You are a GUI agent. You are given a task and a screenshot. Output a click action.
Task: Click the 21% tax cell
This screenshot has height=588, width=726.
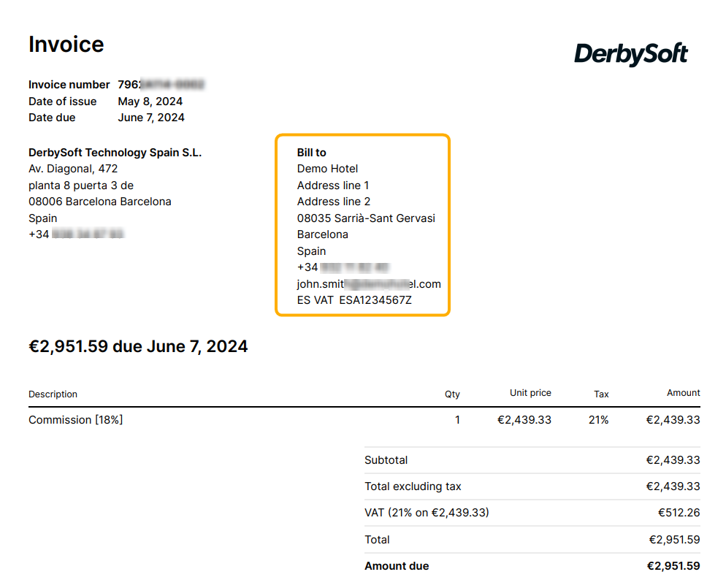point(598,420)
